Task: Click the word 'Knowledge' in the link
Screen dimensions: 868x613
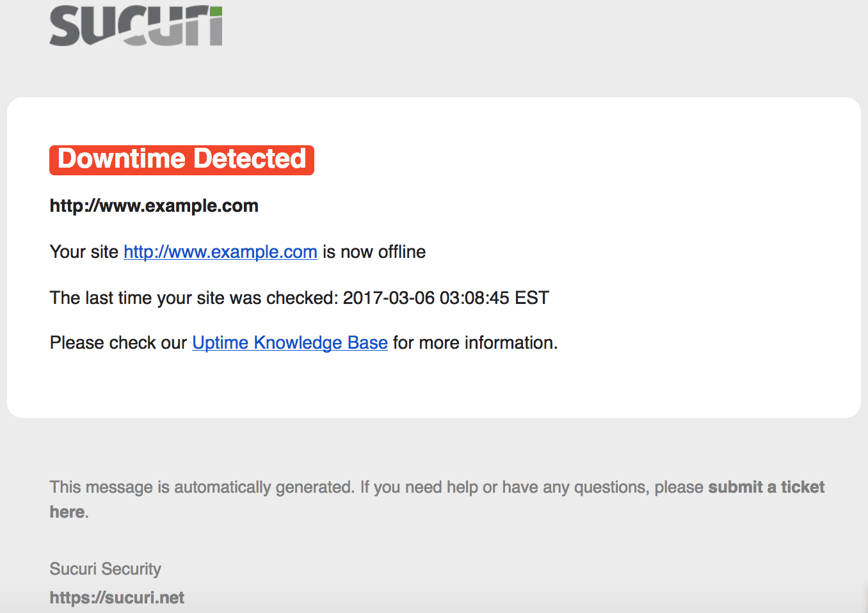Action: point(298,343)
